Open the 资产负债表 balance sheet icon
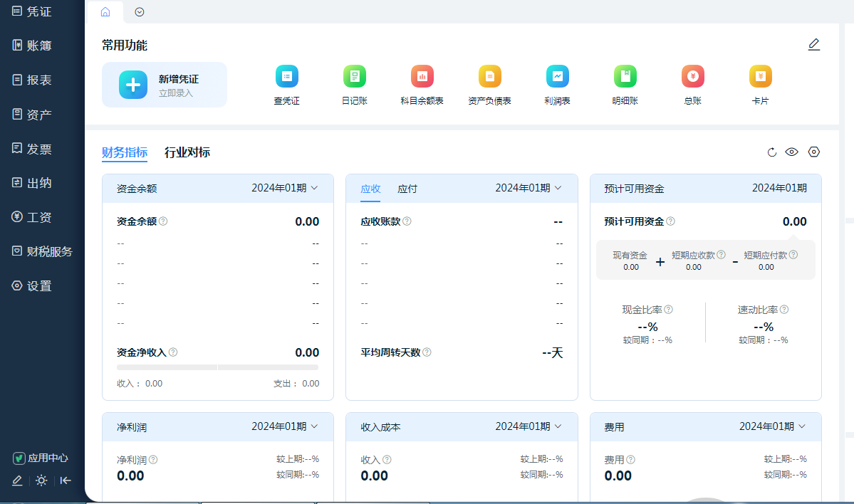The height and width of the screenshot is (504, 854). (489, 76)
